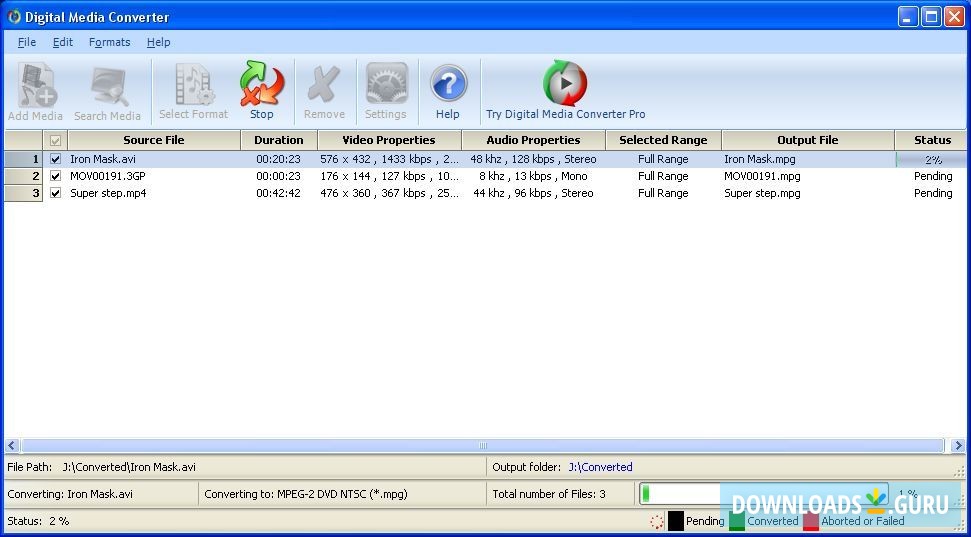Open the Help toolbar icon
The height and width of the screenshot is (537, 971).
point(448,91)
